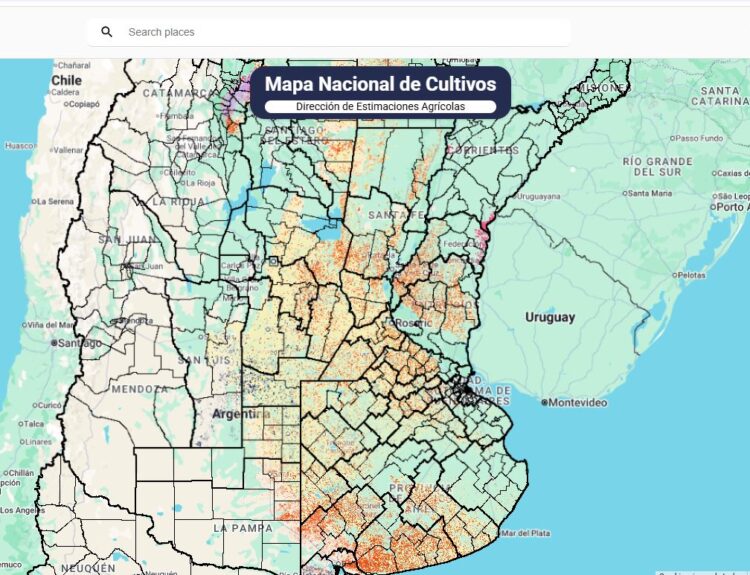The width and height of the screenshot is (750, 575).
Task: Click the La Serena city marker
Action: coord(34,201)
